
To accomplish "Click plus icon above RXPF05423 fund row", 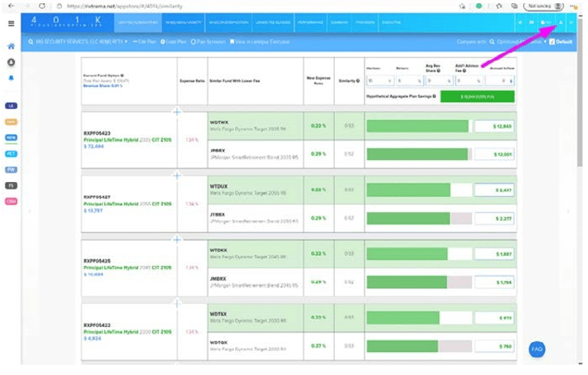I will (x=176, y=112).
